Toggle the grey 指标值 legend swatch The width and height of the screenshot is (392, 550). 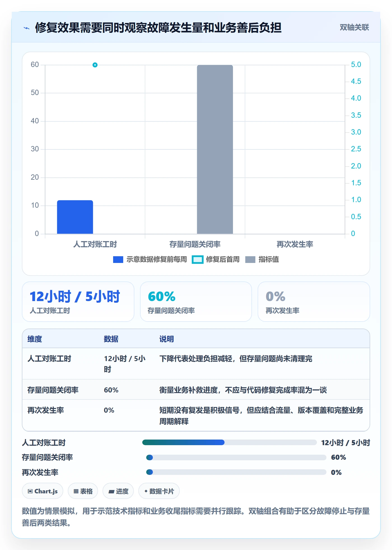(250, 260)
